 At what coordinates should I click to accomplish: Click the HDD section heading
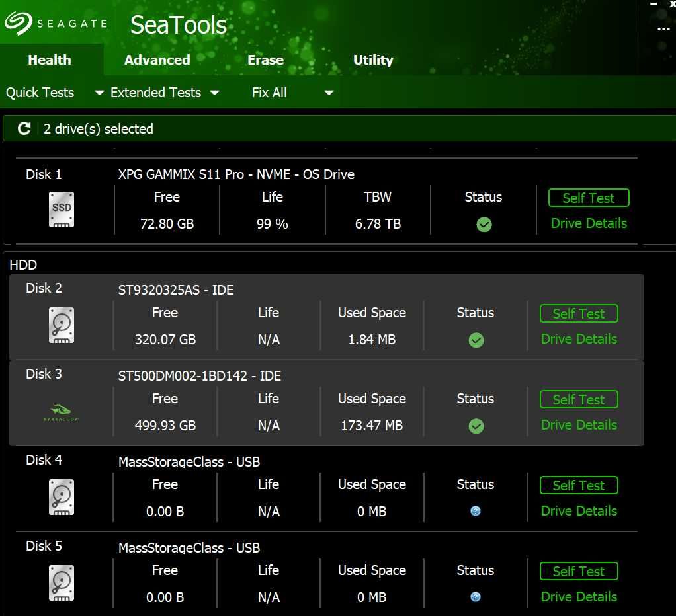coord(23,264)
